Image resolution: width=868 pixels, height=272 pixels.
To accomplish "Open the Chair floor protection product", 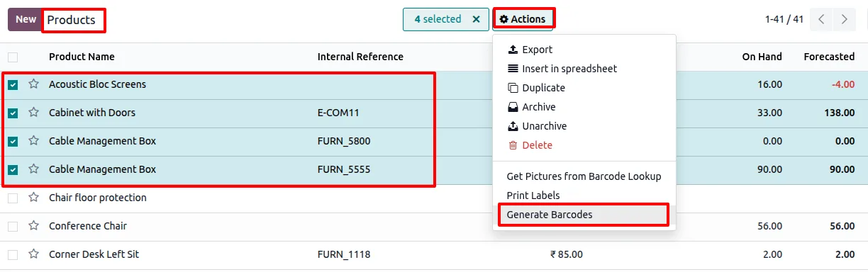I will [98, 198].
